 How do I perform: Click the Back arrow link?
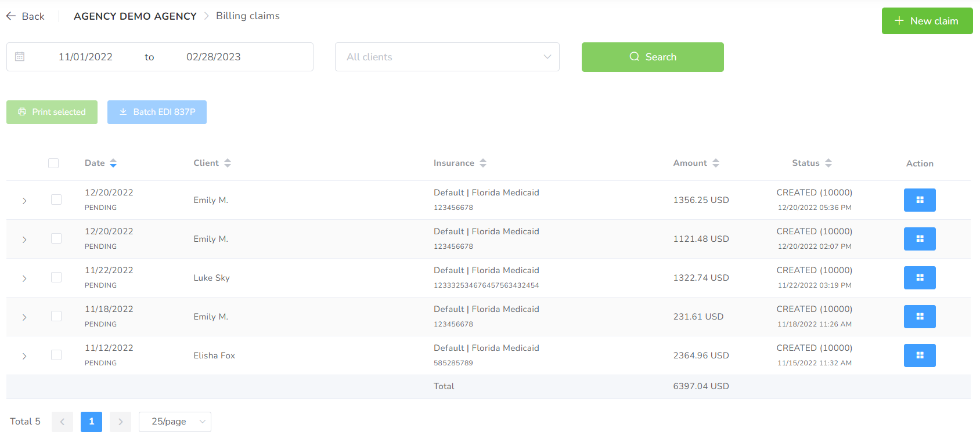(x=26, y=16)
